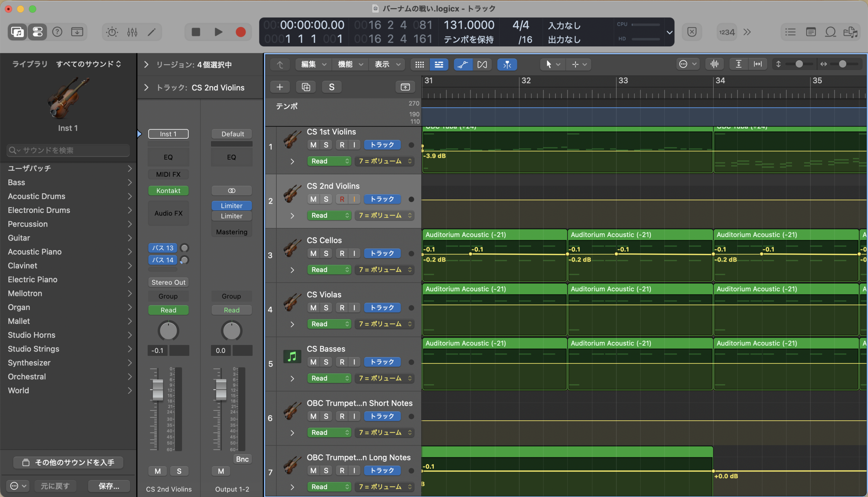Open the 表示 menu in tracks area
The width and height of the screenshot is (868, 497).
pos(387,64)
